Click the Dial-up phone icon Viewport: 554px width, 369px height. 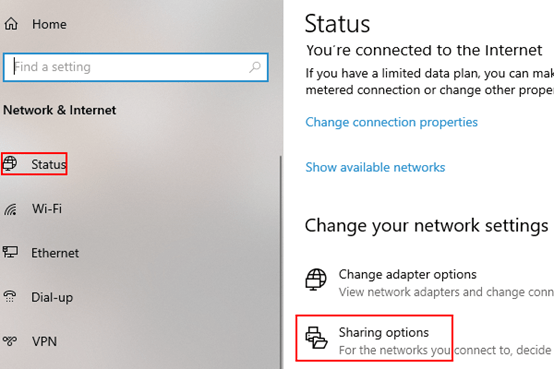click(x=10, y=297)
